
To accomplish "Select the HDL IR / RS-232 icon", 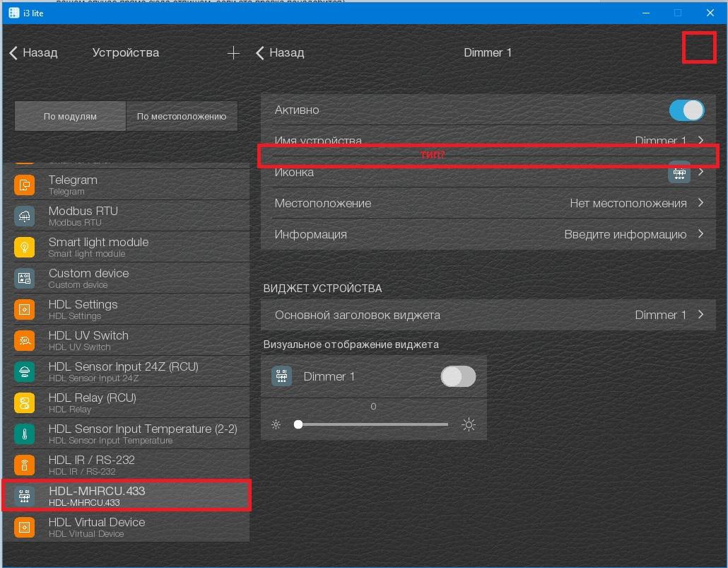I will [x=25, y=465].
